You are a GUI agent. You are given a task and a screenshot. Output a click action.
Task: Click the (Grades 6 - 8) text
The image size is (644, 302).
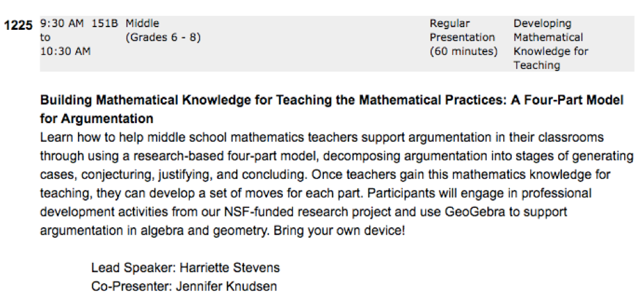pyautogui.click(x=163, y=37)
